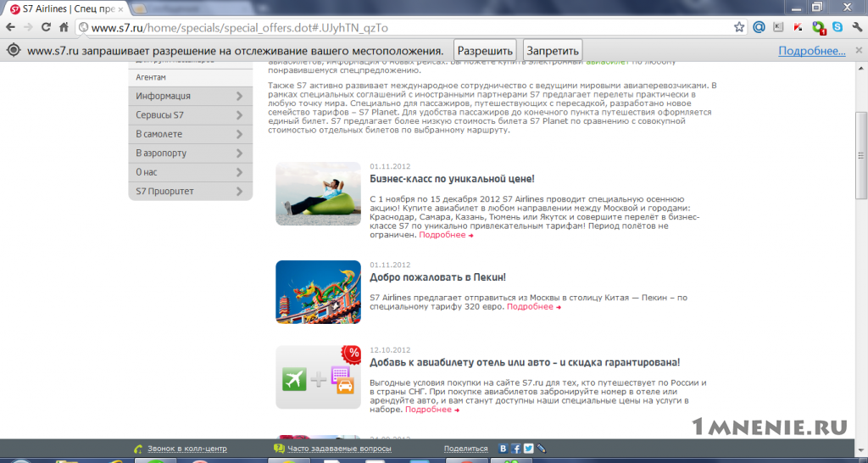Reload the page with the refresh icon
Image resolution: width=868 pixels, height=463 pixels.
[x=47, y=27]
